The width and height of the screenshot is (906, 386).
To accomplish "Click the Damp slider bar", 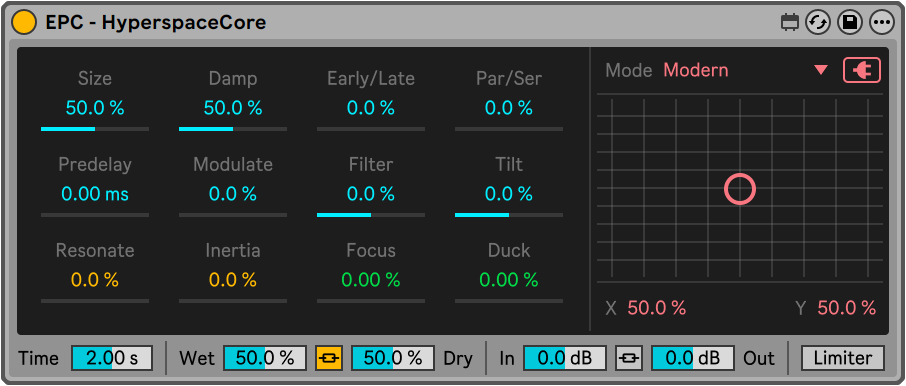I will (x=233, y=129).
